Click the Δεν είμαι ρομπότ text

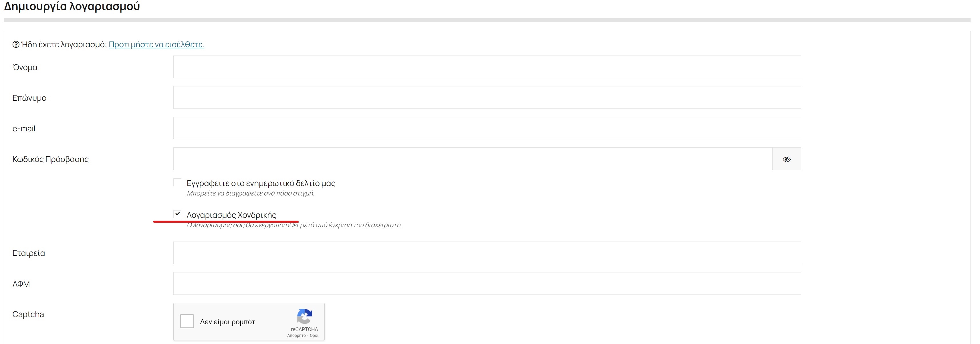click(x=227, y=322)
